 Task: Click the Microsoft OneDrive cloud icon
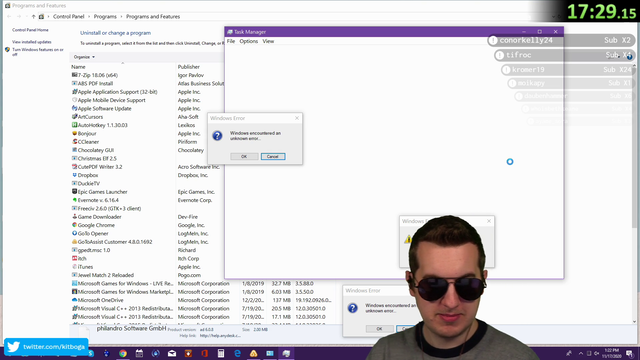[74, 300]
